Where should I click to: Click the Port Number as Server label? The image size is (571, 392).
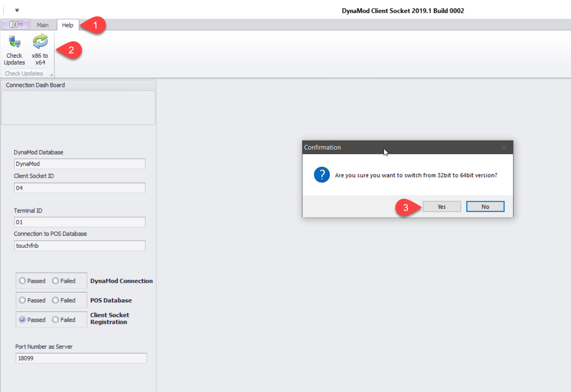tap(44, 347)
